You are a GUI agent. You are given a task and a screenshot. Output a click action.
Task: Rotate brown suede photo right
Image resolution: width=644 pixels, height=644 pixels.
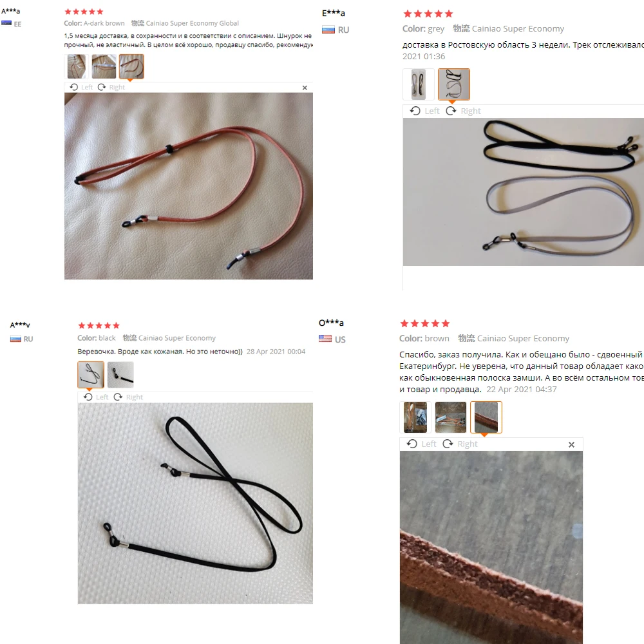tap(460, 444)
